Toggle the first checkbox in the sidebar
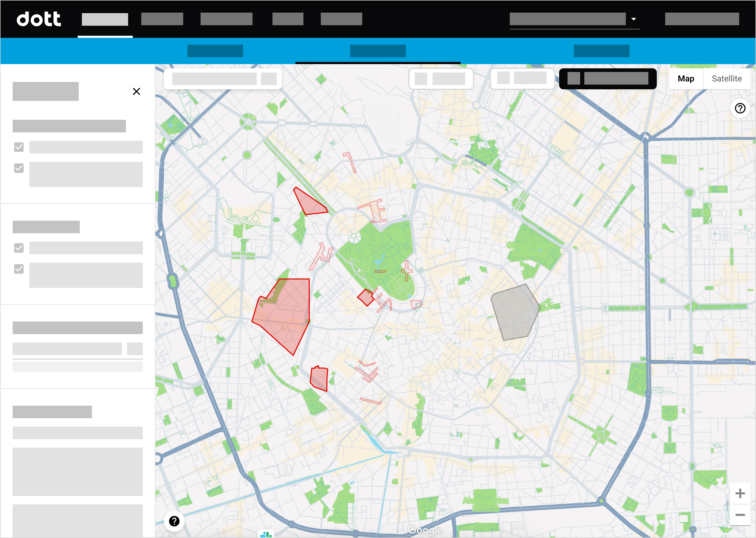Viewport: 756px width, 538px height. point(19,147)
